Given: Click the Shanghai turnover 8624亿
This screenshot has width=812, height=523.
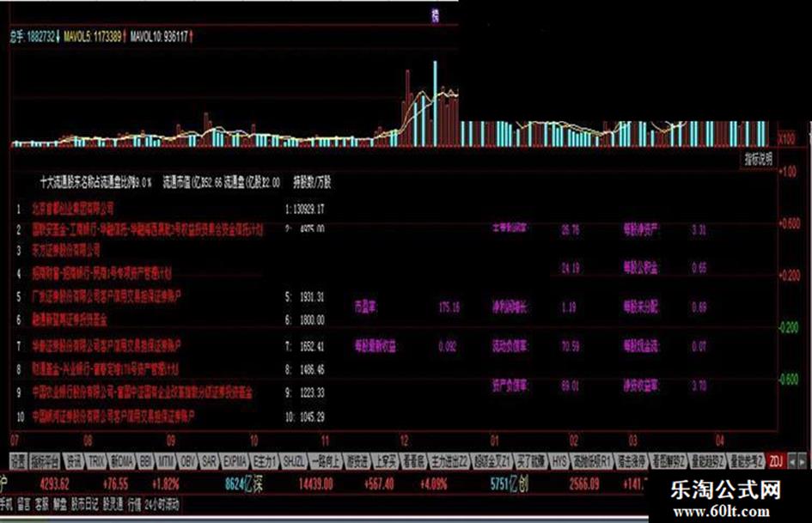Looking at the screenshot, I should [x=239, y=484].
